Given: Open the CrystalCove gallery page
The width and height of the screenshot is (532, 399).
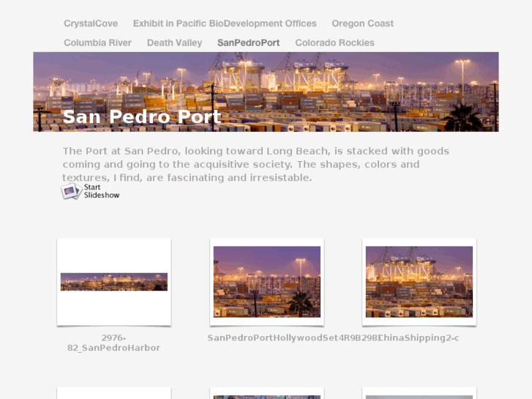Looking at the screenshot, I should point(91,23).
